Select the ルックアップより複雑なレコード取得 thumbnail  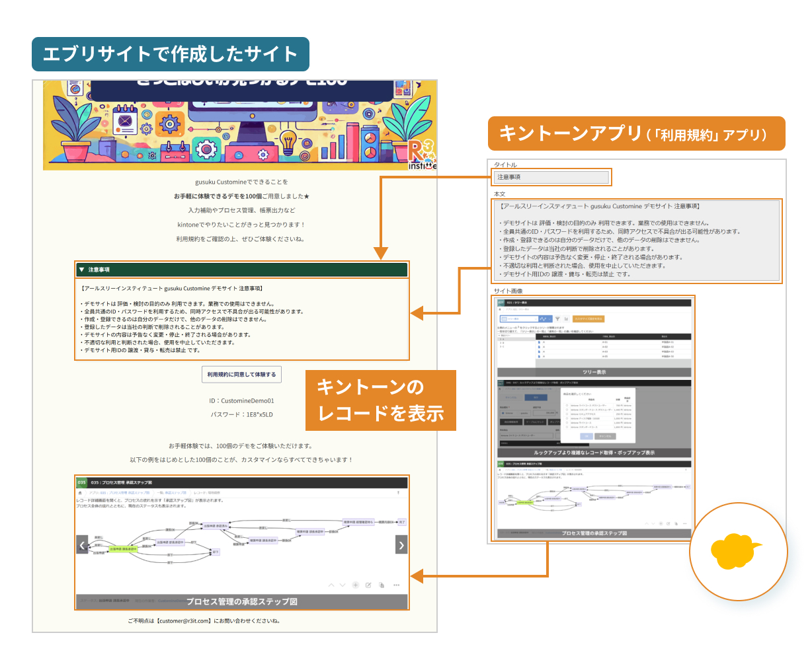[594, 418]
